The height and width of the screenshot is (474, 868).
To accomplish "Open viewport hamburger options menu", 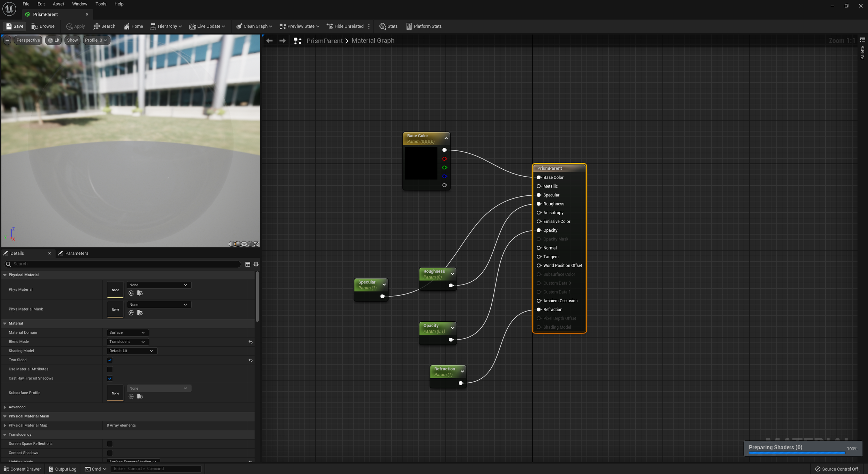I will (x=7, y=40).
